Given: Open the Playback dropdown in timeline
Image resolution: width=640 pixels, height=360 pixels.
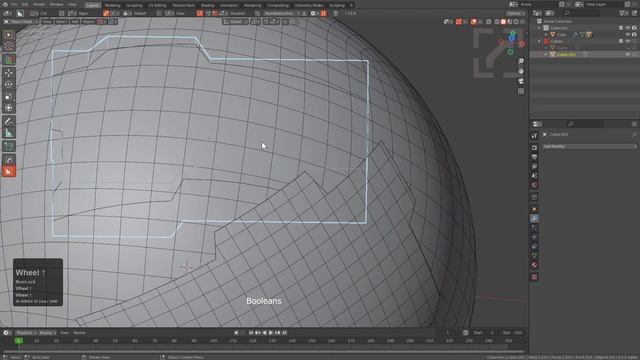Looking at the screenshot, I should (27, 333).
